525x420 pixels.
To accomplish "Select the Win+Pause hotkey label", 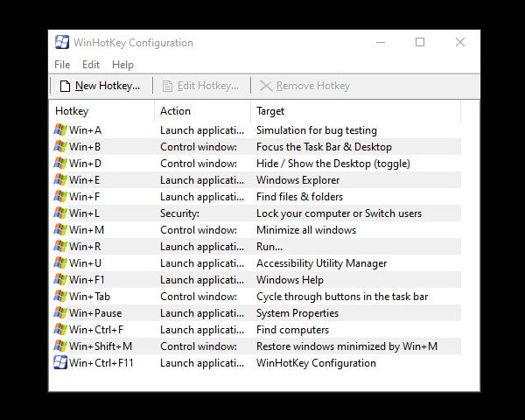I will pos(95,313).
